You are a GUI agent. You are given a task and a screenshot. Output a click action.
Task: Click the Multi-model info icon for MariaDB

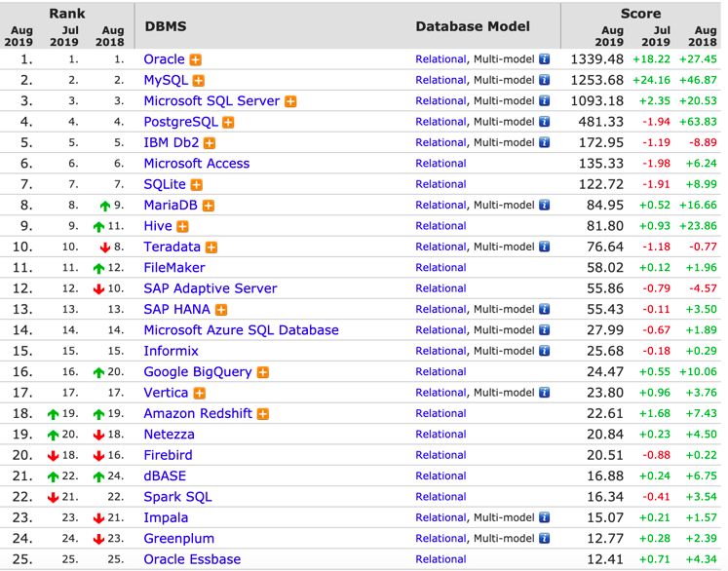544,206
